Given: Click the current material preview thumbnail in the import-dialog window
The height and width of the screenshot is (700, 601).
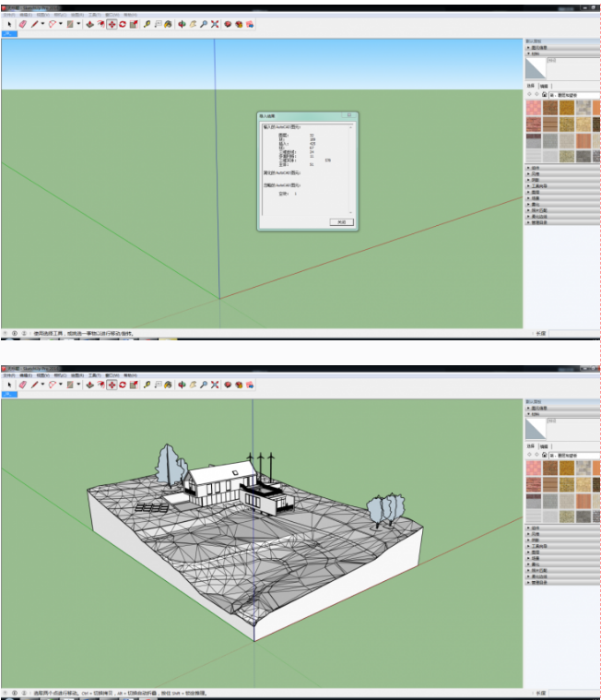Looking at the screenshot, I should click(x=536, y=68).
